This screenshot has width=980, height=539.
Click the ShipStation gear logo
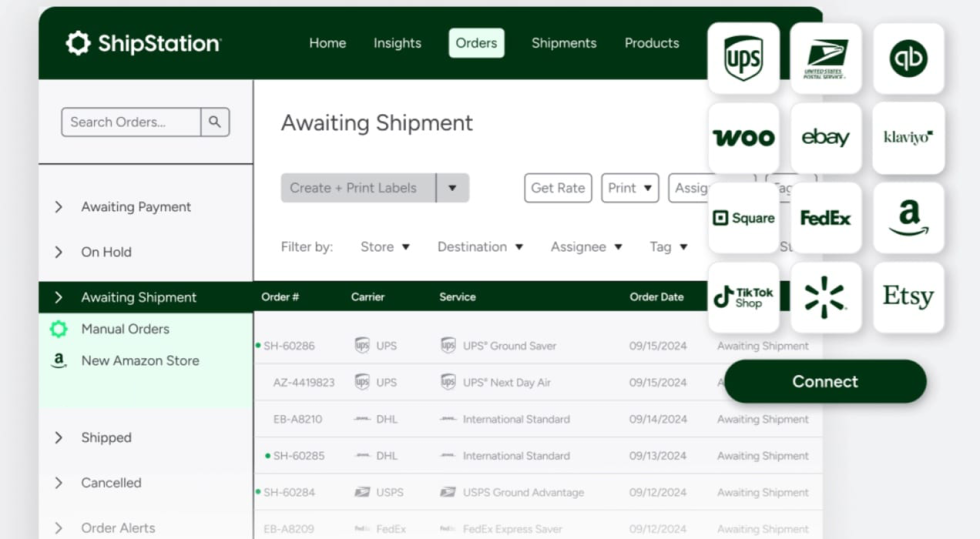click(78, 43)
